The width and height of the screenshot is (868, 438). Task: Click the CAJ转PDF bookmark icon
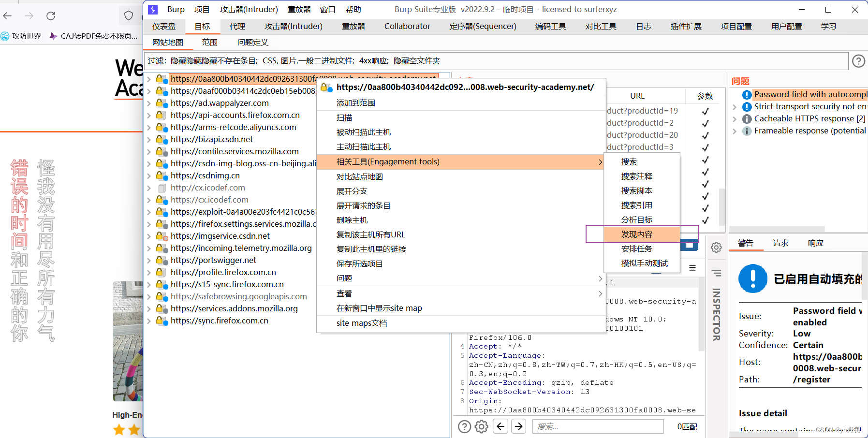click(x=53, y=36)
